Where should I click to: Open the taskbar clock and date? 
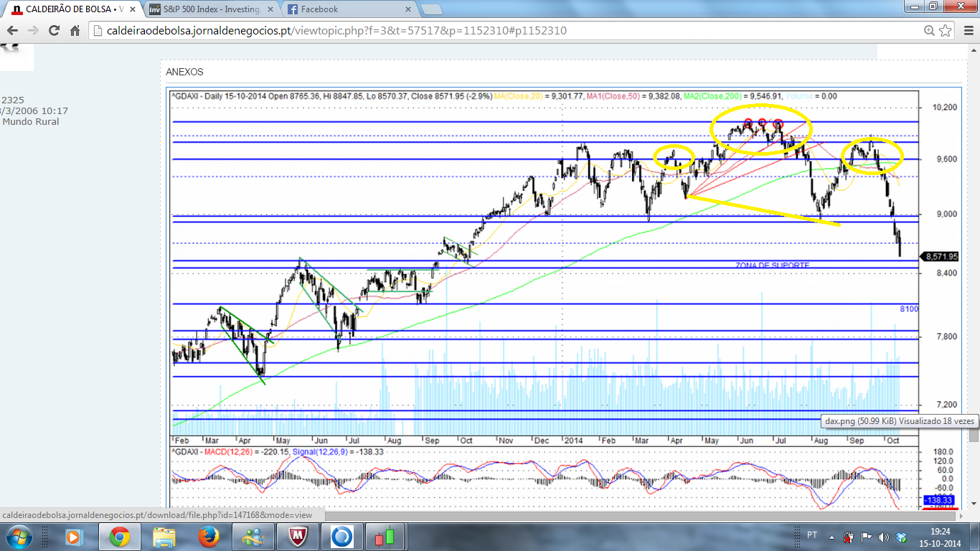click(940, 537)
